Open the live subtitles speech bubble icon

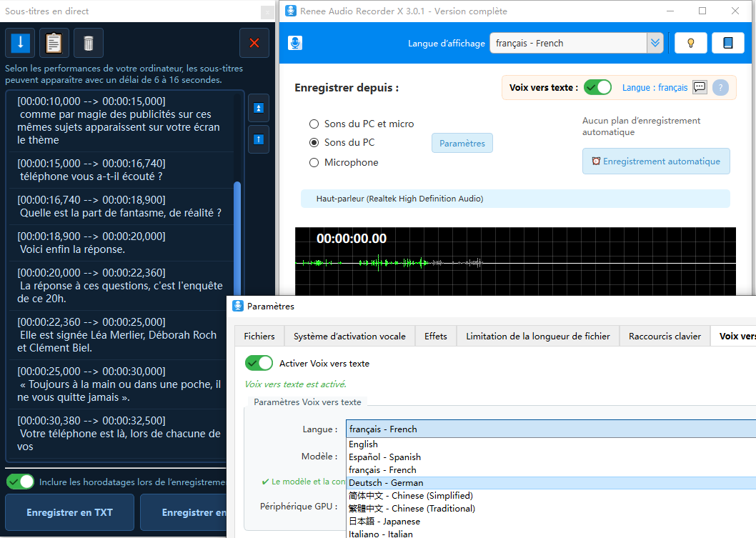pos(700,87)
